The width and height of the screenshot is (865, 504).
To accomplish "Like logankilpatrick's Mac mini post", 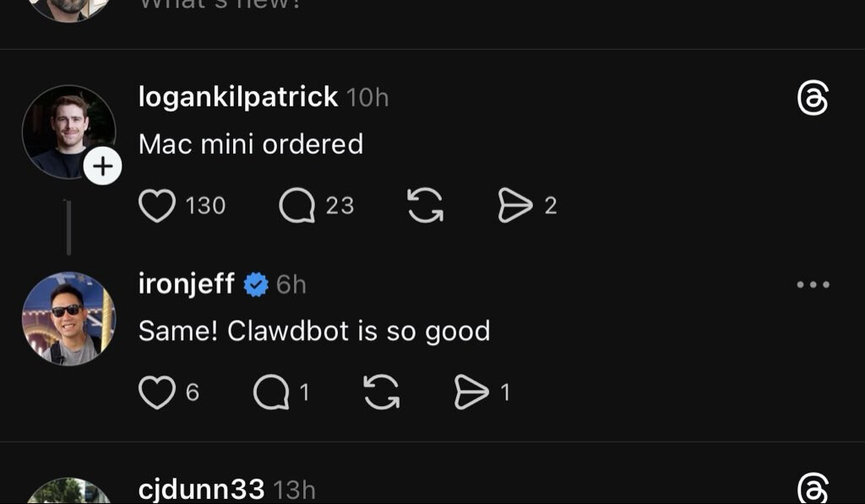I will tap(157, 206).
